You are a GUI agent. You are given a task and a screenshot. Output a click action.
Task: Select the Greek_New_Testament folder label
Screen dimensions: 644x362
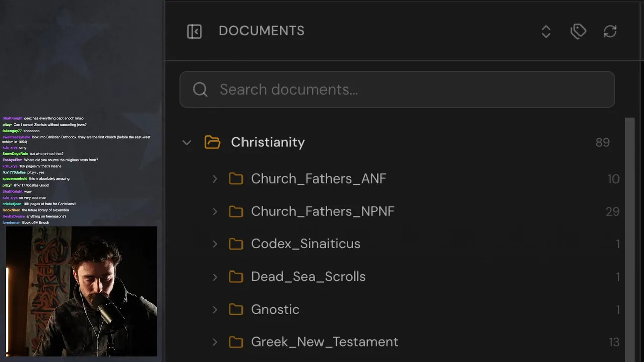pyautogui.click(x=325, y=342)
